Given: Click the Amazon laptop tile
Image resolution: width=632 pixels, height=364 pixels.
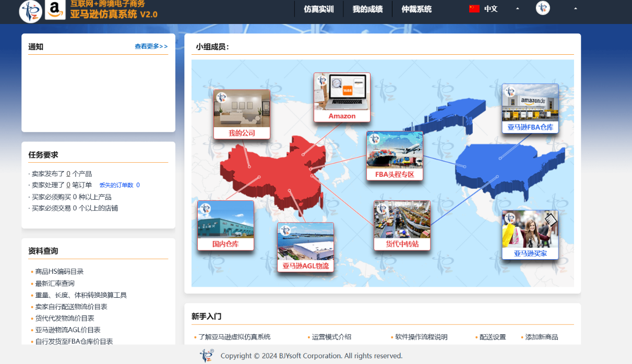Looking at the screenshot, I should tap(342, 98).
